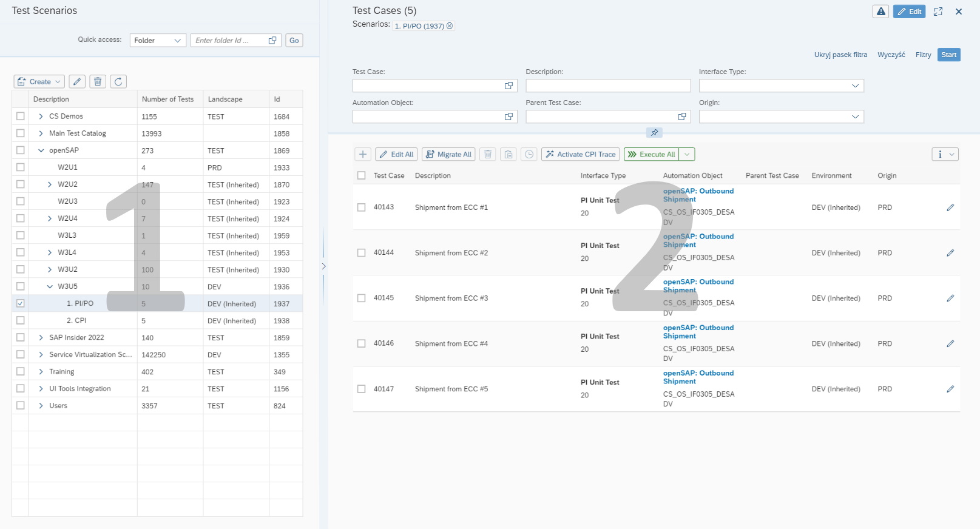Click the clock schedule icon in the test cases toolbar
The width and height of the screenshot is (980, 529).
(x=529, y=154)
